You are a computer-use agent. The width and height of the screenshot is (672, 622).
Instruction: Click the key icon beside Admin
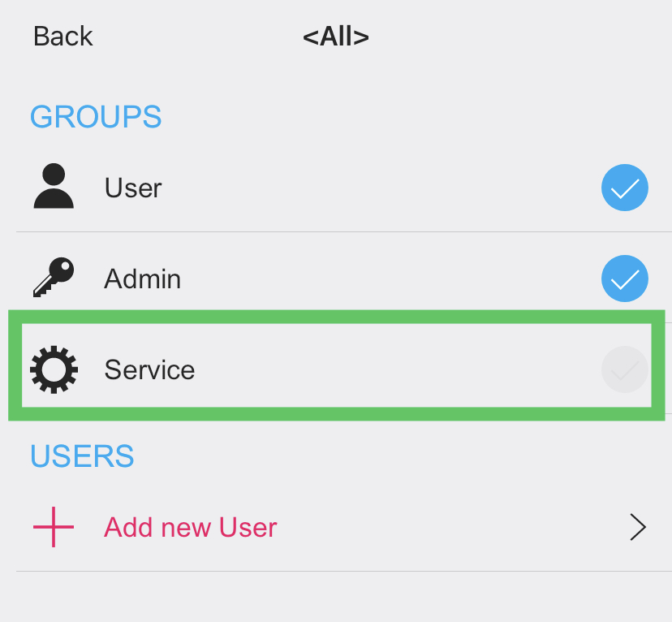[x=54, y=278]
